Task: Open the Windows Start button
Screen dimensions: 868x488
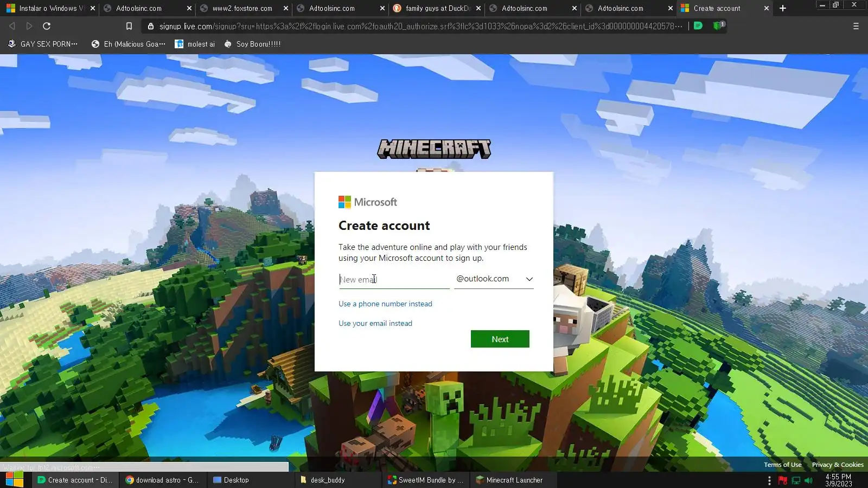Action: pyautogui.click(x=15, y=480)
